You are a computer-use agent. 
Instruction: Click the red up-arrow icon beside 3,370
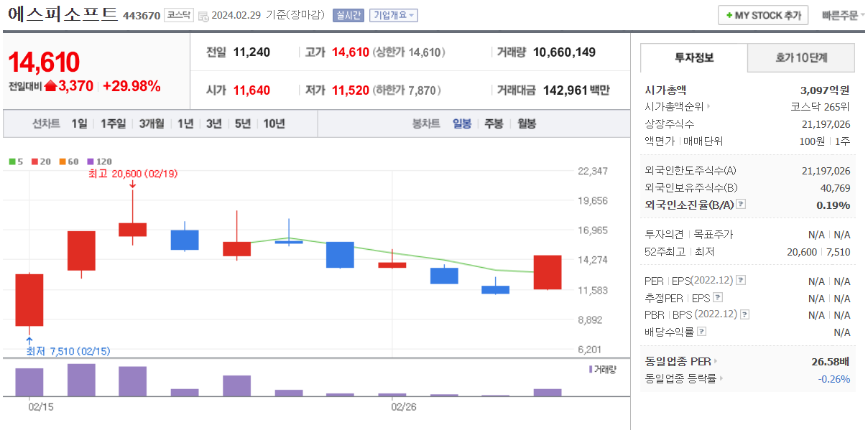pyautogui.click(x=50, y=86)
